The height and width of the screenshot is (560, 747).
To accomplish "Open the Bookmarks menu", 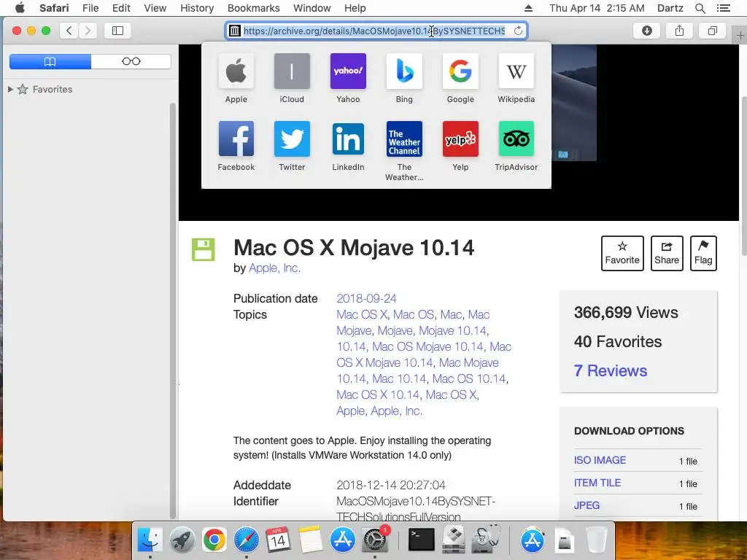I will 253,8.
